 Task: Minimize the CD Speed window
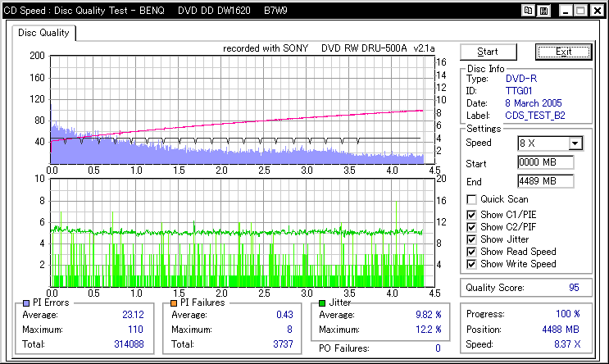coord(566,11)
